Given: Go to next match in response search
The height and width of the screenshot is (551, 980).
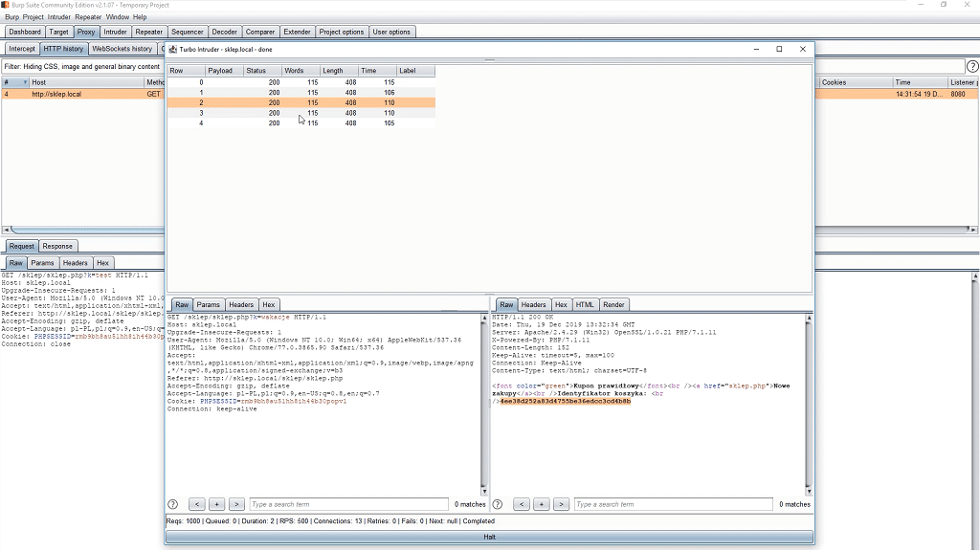Looking at the screenshot, I should click(561, 504).
